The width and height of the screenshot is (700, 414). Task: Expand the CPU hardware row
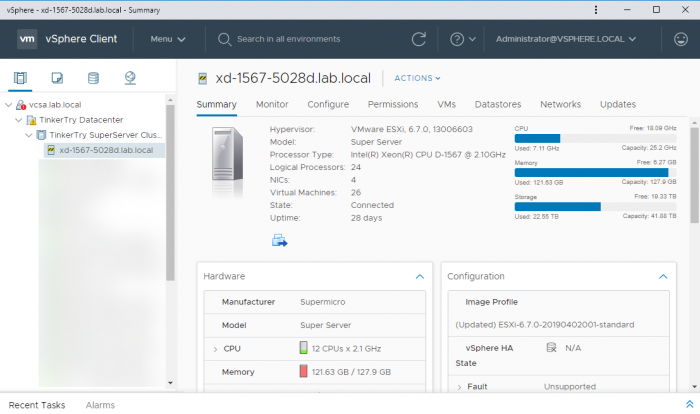point(215,349)
